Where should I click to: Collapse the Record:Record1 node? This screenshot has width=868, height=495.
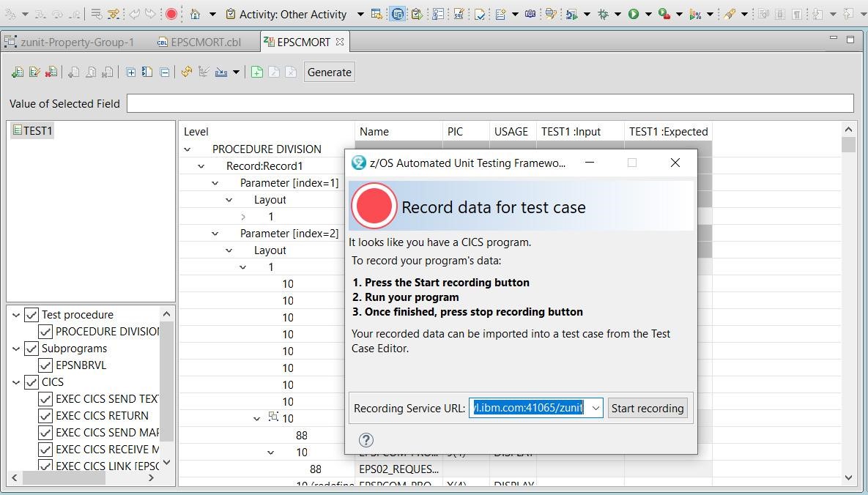(x=201, y=166)
